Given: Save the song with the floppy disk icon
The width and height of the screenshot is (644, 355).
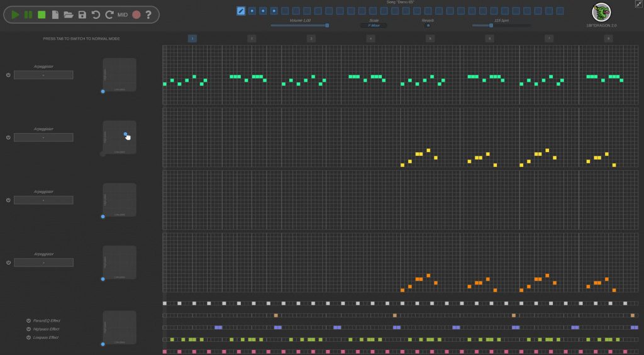Looking at the screenshot, I should pyautogui.click(x=82, y=14).
